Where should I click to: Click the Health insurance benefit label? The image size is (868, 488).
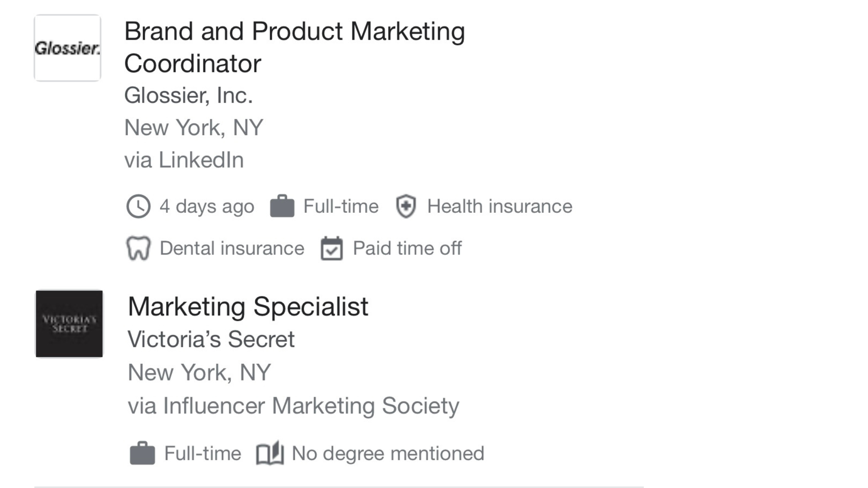click(500, 206)
